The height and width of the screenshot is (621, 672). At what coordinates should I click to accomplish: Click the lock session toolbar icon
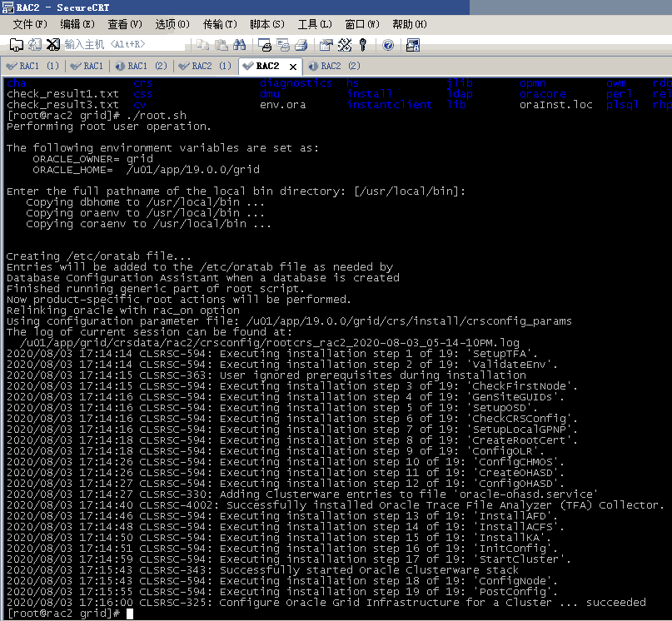pos(413,45)
